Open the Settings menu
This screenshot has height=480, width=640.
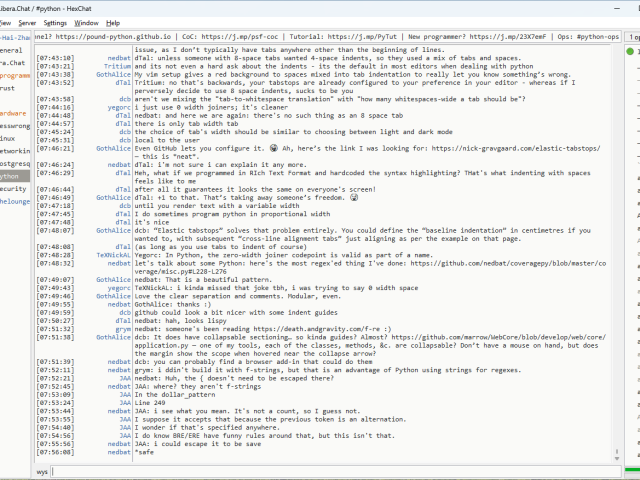click(x=56, y=22)
